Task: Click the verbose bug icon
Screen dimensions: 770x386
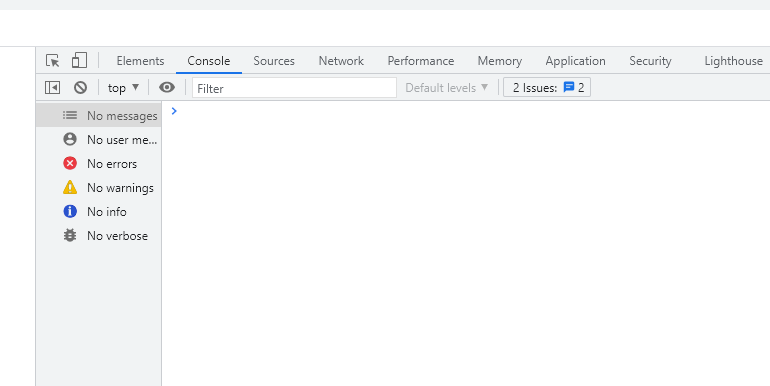Action: tap(70, 235)
